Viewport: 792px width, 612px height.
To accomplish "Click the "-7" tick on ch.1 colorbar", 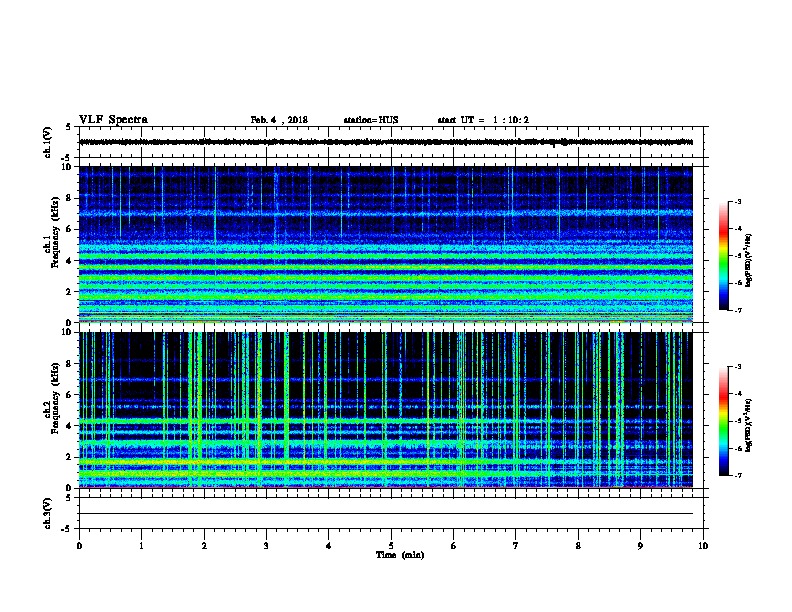I will (x=737, y=310).
